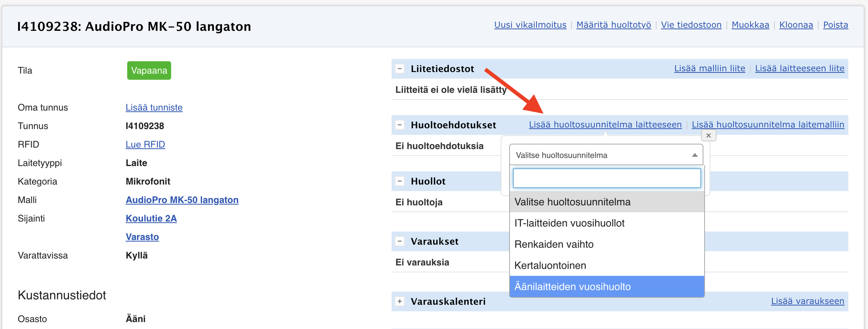The width and height of the screenshot is (868, 329).
Task: Click the I4109238 tunnus value
Action: pyautogui.click(x=145, y=126)
